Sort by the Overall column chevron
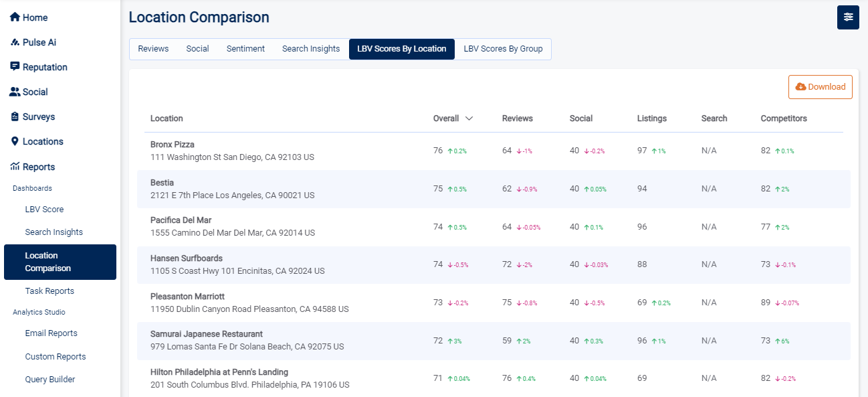868x397 pixels. (469, 118)
